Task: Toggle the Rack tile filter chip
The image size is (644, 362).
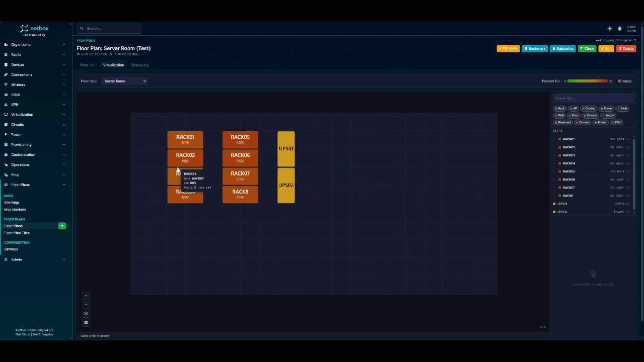Action: (x=560, y=109)
